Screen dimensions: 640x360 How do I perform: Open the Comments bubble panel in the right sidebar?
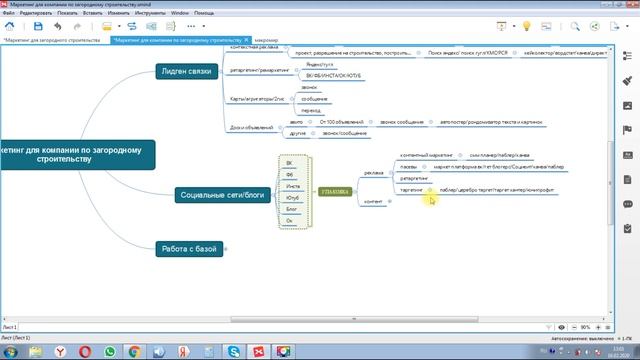[x=627, y=204]
